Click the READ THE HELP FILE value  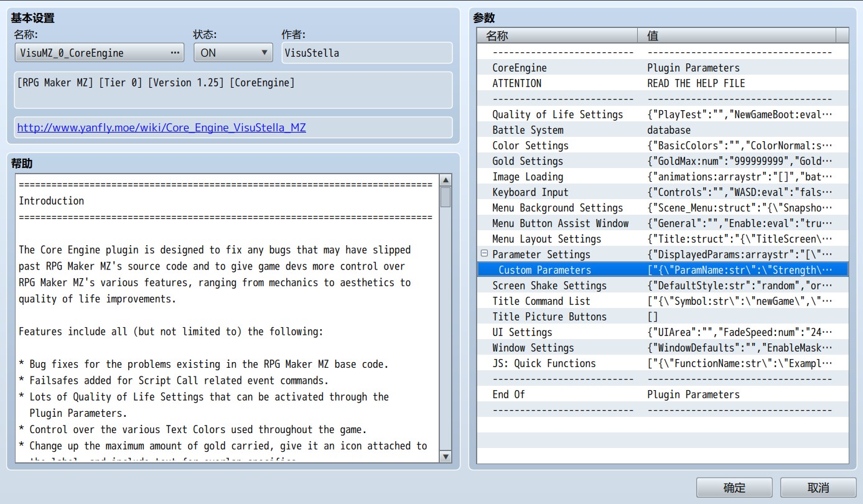click(696, 83)
